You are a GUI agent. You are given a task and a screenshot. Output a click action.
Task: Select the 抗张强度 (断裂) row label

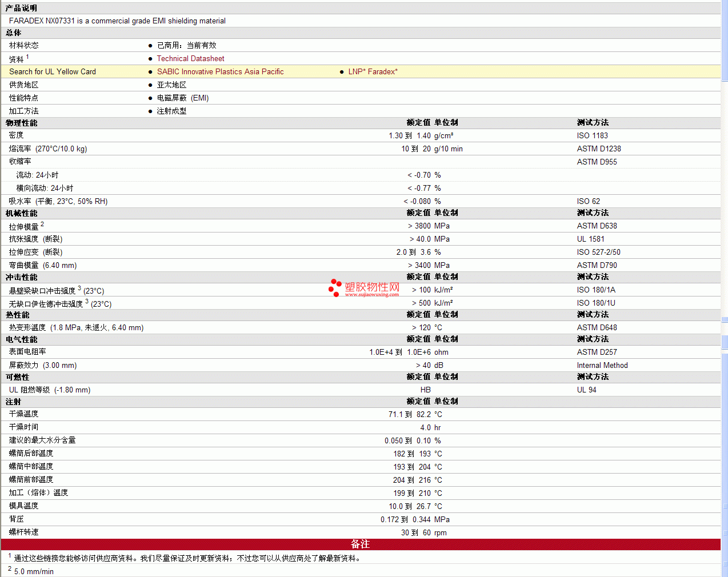[36, 239]
